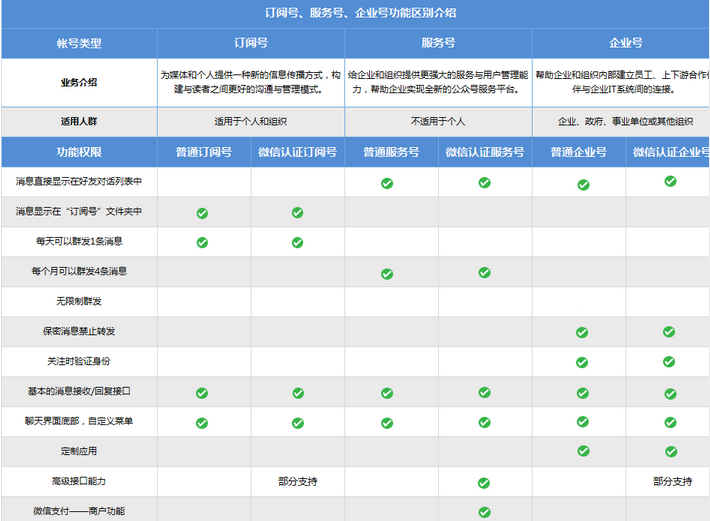Click the 普通订阅号 checkmark in 每天可以群发1条消息 row
This screenshot has height=521, width=710.
[202, 243]
